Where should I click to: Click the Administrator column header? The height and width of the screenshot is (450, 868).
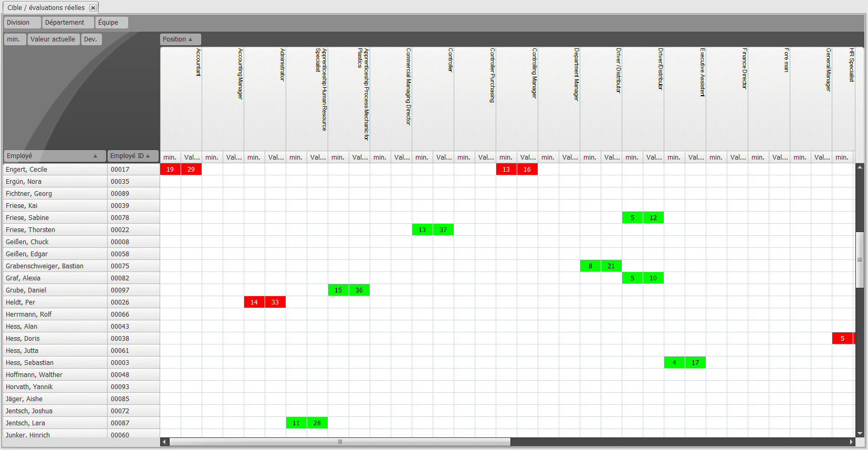click(x=265, y=99)
